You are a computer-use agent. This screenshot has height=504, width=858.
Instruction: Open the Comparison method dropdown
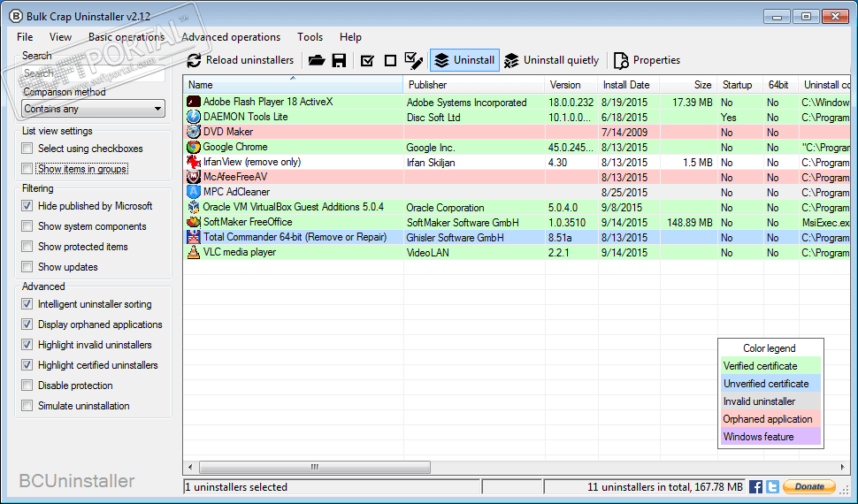point(93,109)
